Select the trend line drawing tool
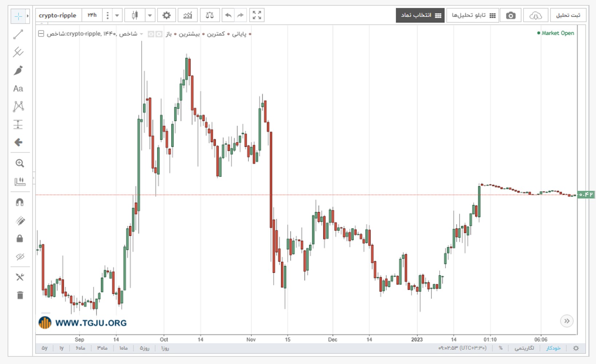The width and height of the screenshot is (596, 364). (x=18, y=34)
